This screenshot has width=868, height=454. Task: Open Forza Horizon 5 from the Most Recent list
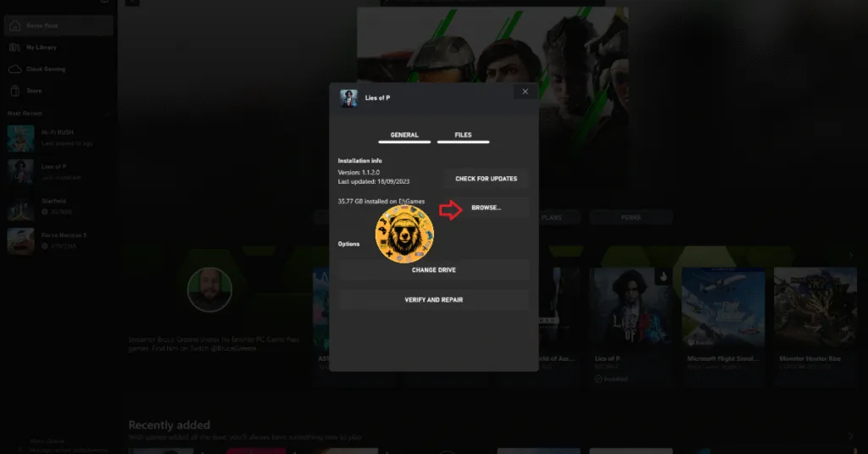point(58,241)
